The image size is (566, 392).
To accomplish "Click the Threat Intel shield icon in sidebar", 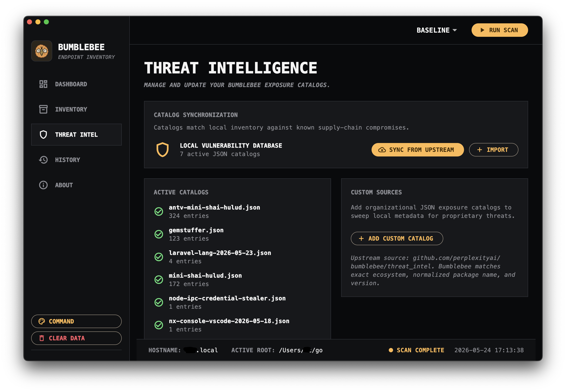I will click(43, 135).
